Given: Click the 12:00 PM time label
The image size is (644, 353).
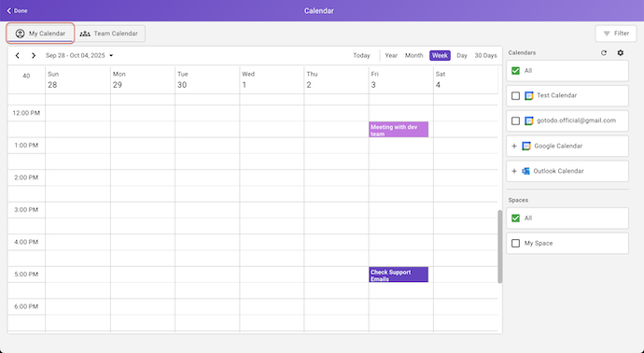Looking at the screenshot, I should pyautogui.click(x=26, y=113).
